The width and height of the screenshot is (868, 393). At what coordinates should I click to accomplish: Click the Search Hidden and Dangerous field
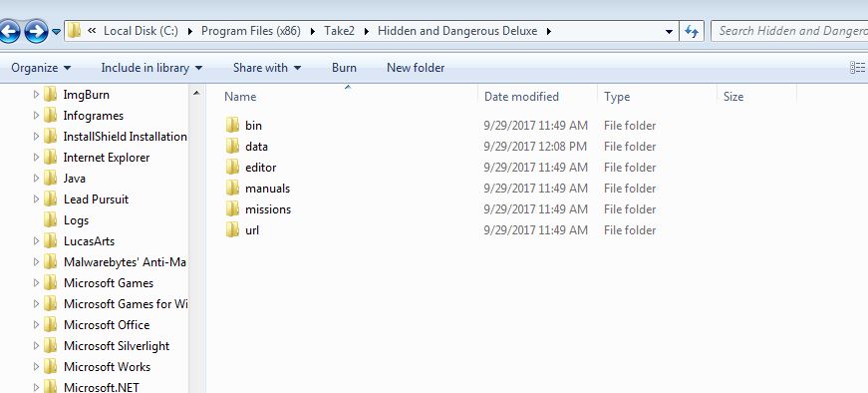click(x=789, y=31)
